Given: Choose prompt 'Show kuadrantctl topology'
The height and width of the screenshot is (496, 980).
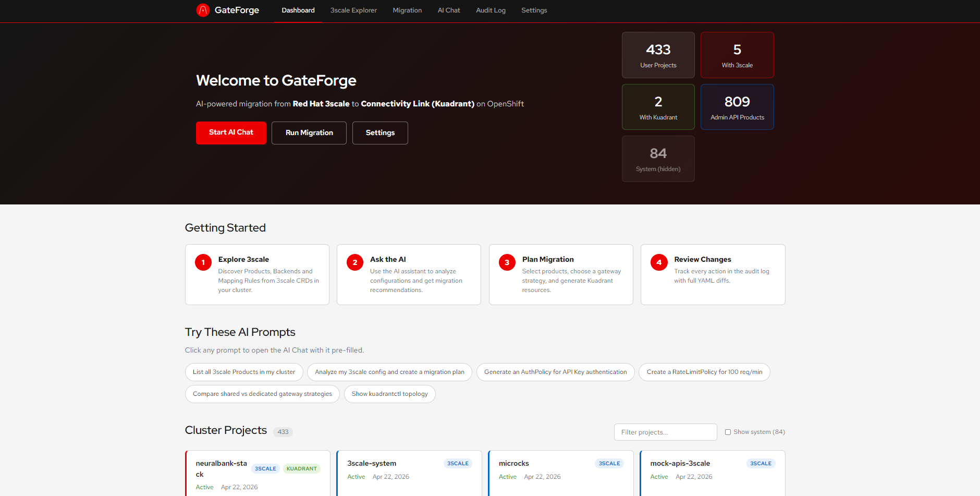Looking at the screenshot, I should (x=389, y=394).
